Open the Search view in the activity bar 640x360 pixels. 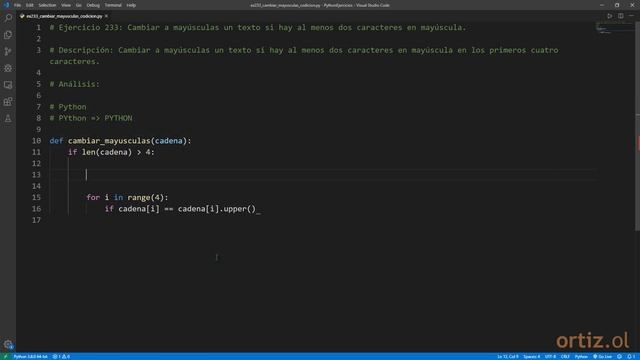click(8, 18)
